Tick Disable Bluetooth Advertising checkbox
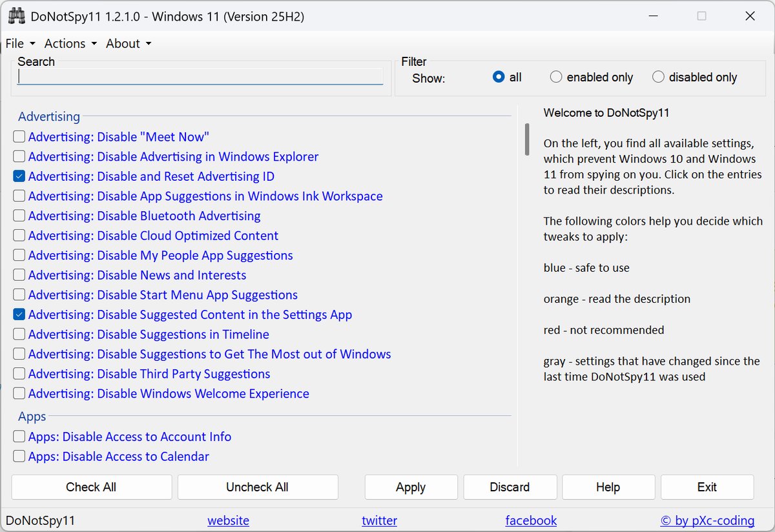The width and height of the screenshot is (775, 532). pos(19,216)
